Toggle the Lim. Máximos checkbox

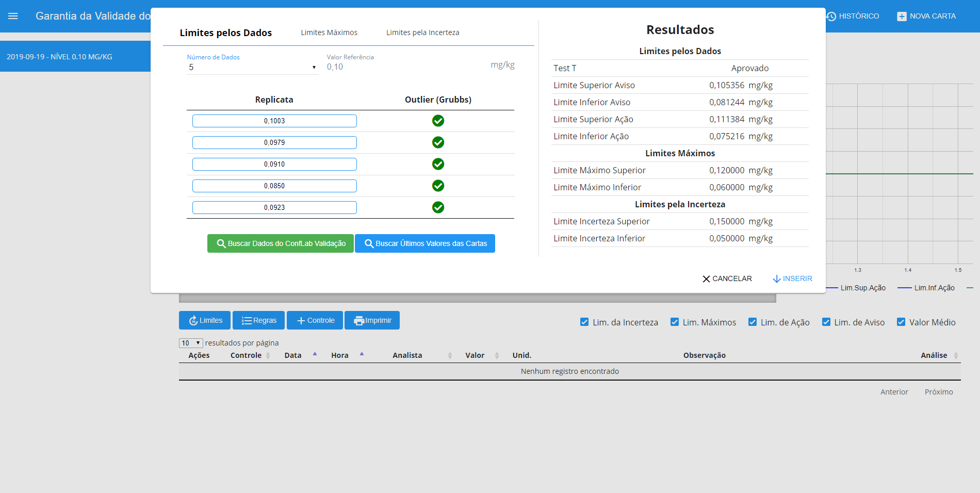674,322
